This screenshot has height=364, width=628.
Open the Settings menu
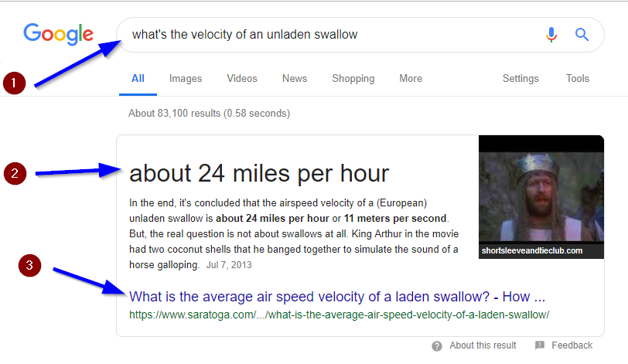pos(520,78)
